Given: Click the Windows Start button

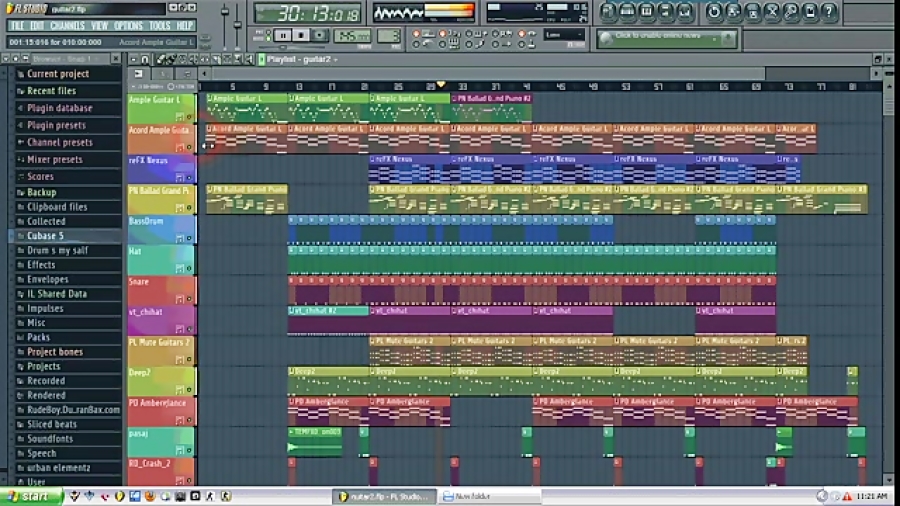Looking at the screenshot, I should 30,496.
